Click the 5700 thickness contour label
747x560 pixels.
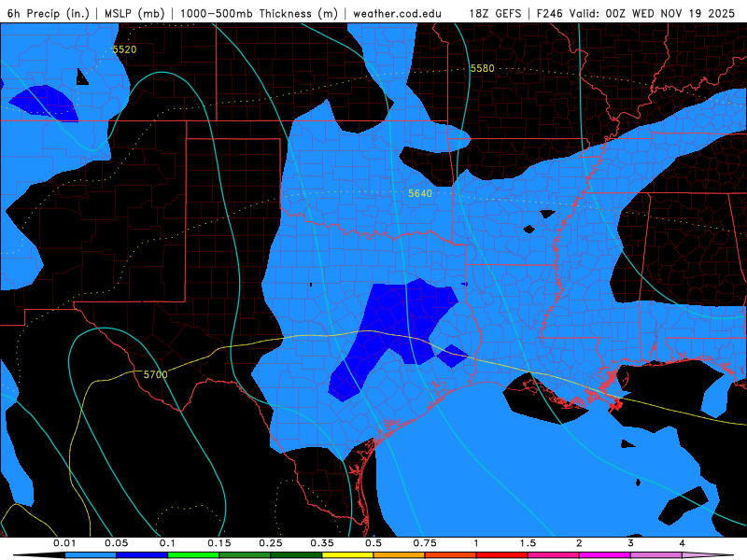(x=156, y=375)
